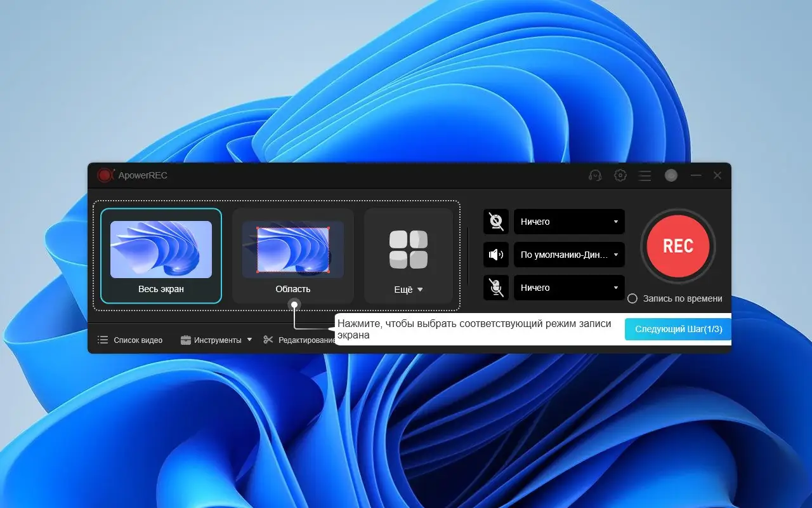This screenshot has width=812, height=508.
Task: Click the user account avatar icon
Action: [x=671, y=175]
